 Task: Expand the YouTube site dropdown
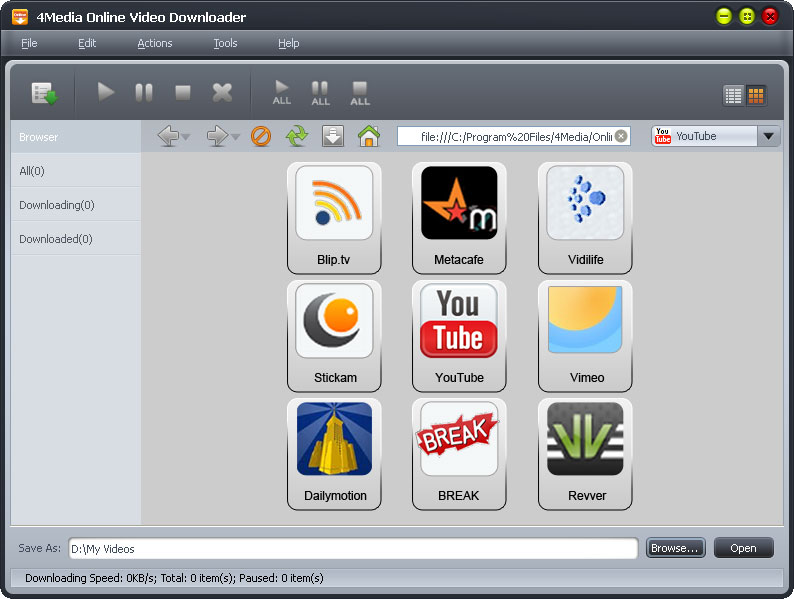tap(768, 136)
